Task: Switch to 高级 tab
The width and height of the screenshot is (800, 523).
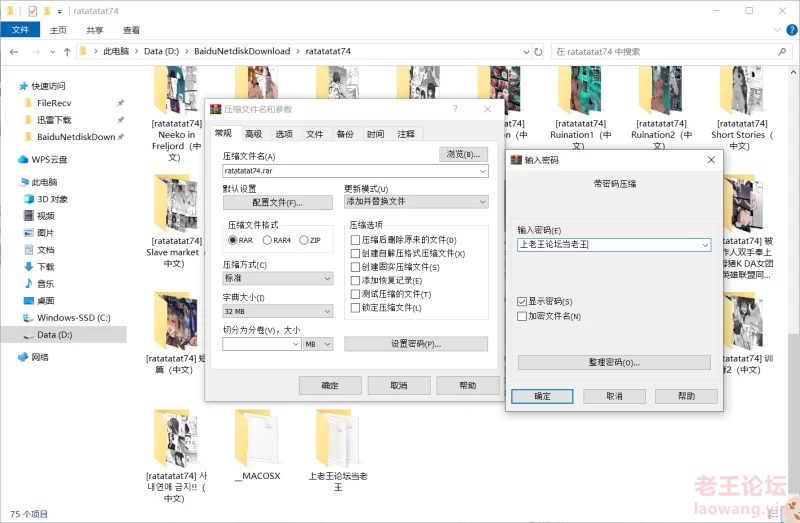Action: point(254,134)
